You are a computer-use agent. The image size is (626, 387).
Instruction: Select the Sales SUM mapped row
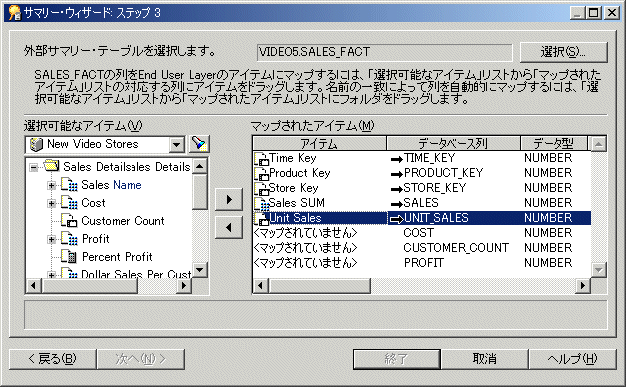point(422,203)
